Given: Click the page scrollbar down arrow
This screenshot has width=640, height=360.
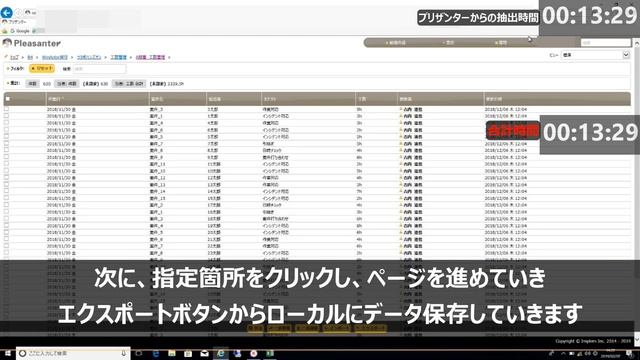Looking at the screenshot, I should 636,340.
